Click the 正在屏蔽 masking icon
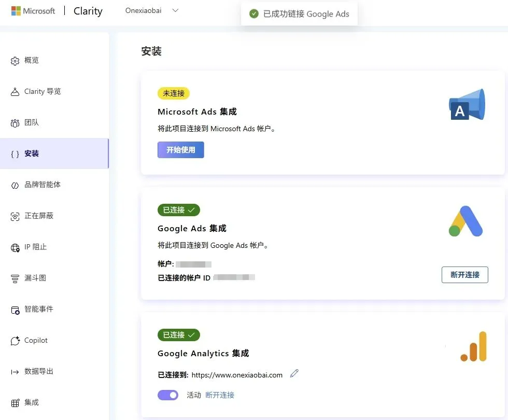This screenshot has height=420, width=508. (15, 216)
